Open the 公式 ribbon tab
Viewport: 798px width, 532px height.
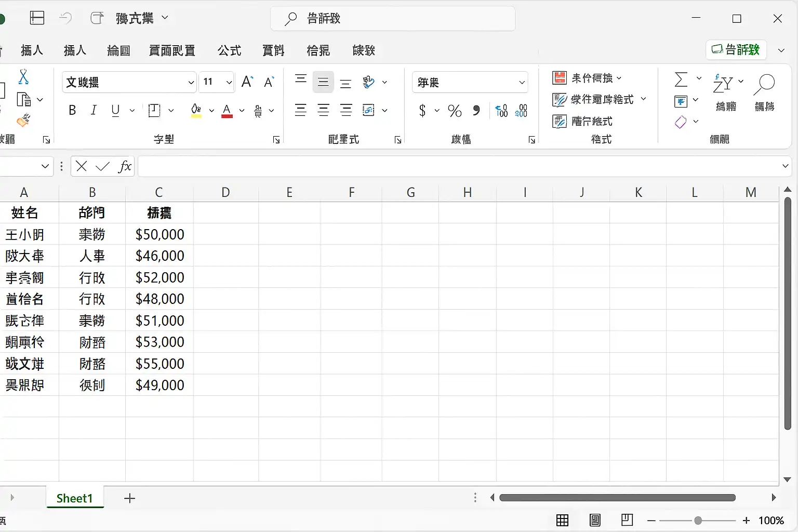pos(229,50)
